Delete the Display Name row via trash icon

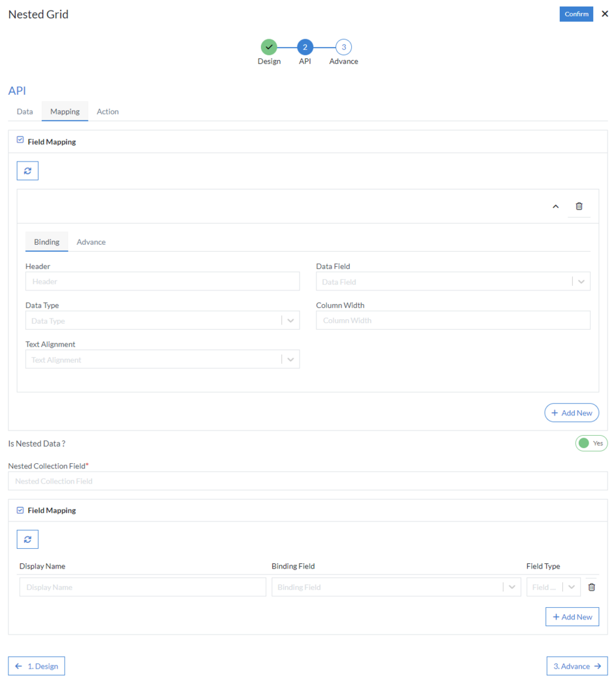click(591, 587)
